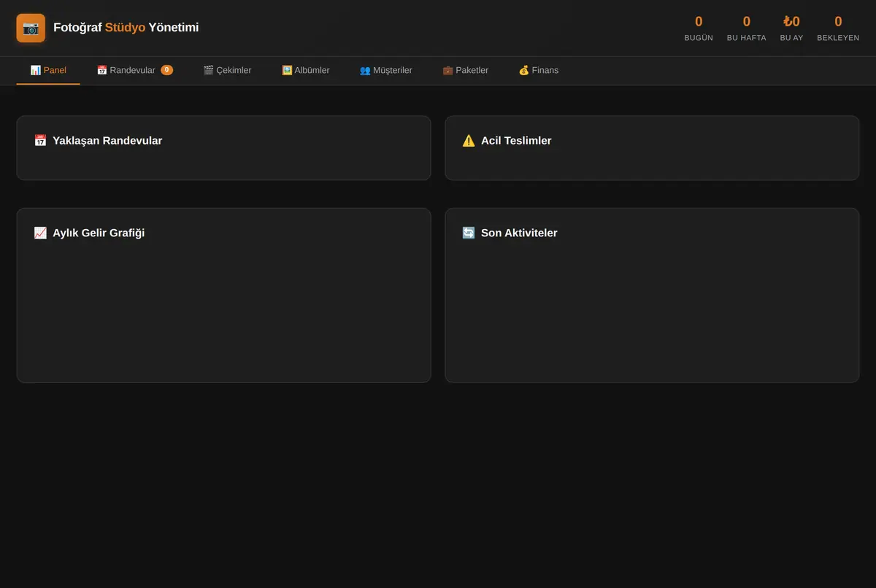Switch to the Randevular tab
876x588 pixels.
[x=134, y=70]
